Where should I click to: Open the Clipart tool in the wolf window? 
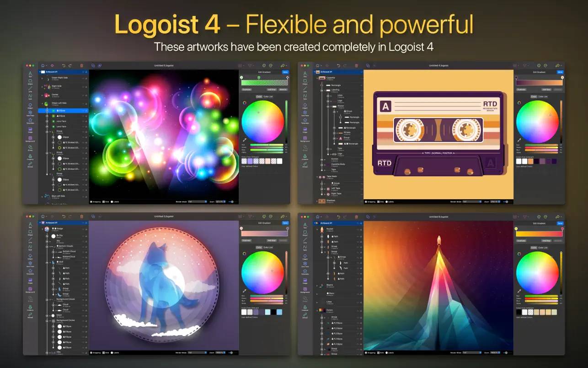(x=30, y=257)
